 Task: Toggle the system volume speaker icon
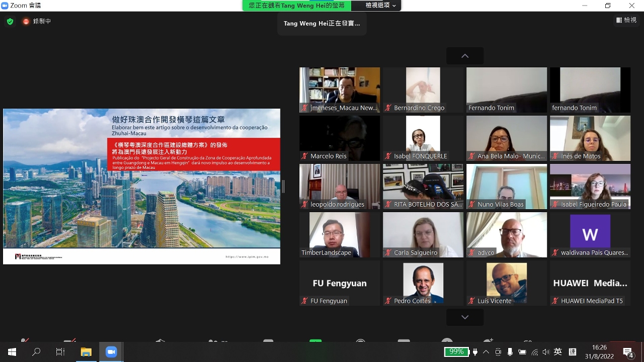click(x=546, y=352)
